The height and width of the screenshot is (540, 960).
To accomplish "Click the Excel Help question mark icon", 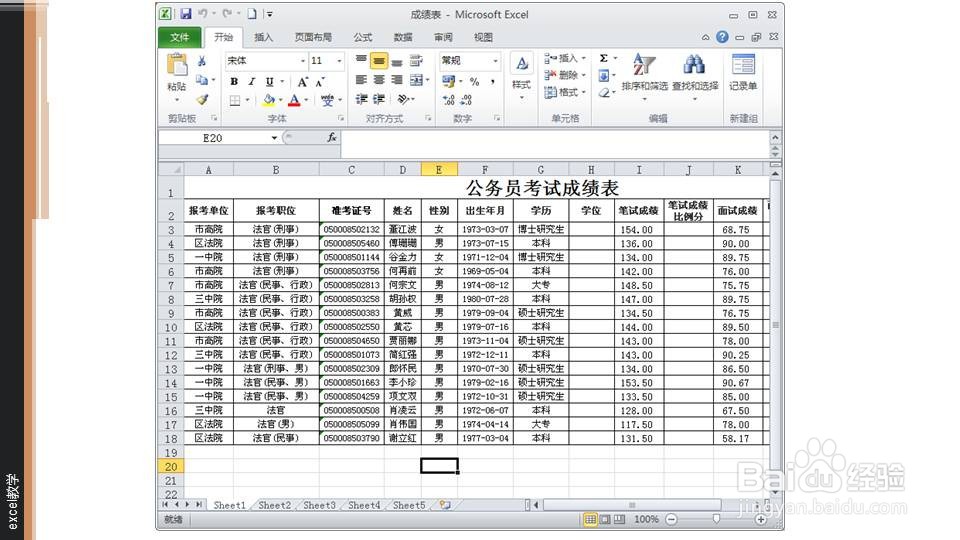I will pyautogui.click(x=722, y=37).
